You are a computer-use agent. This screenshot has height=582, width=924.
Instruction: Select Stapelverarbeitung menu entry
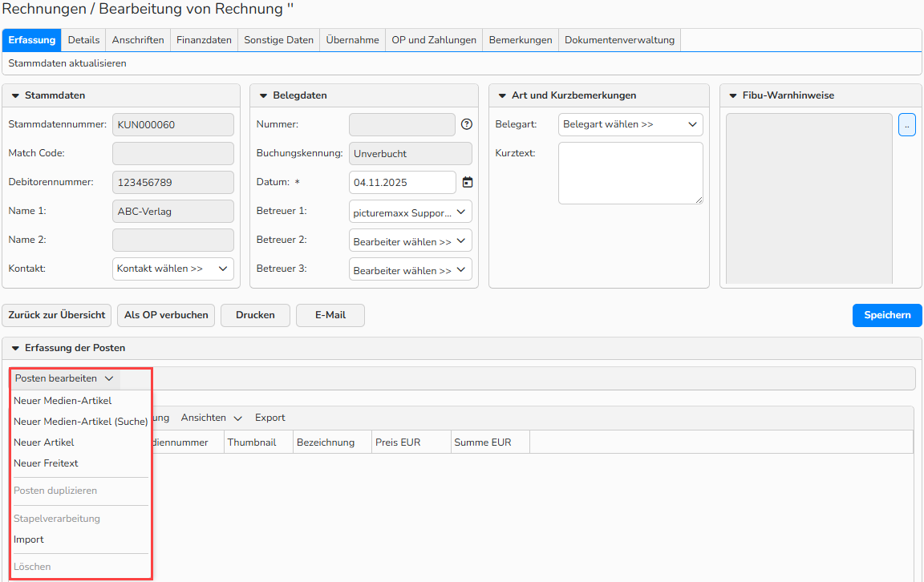[57, 519]
